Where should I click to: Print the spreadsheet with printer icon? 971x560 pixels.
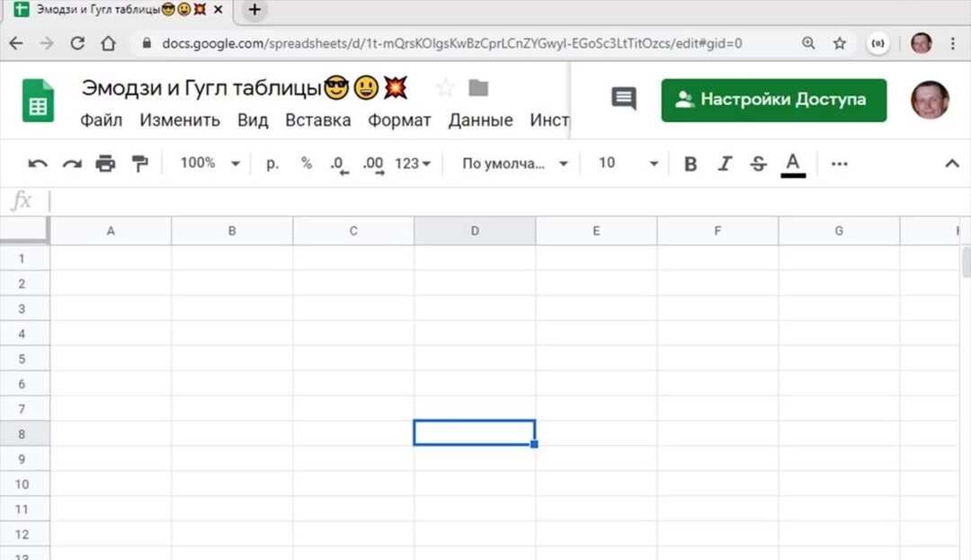tap(105, 164)
